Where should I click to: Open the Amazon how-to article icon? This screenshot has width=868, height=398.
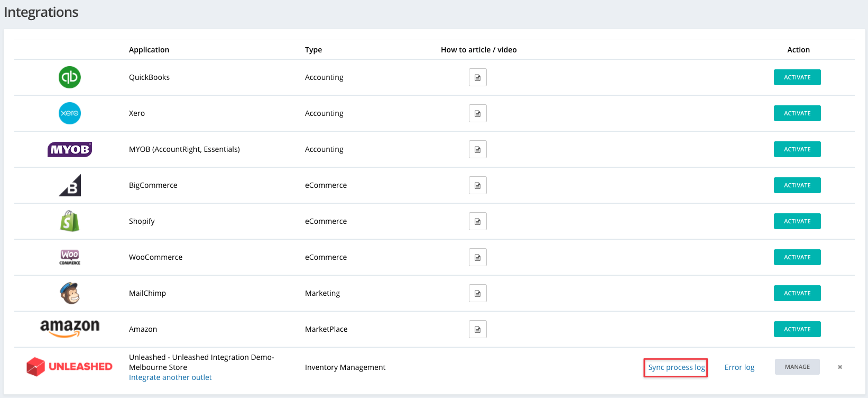477,329
